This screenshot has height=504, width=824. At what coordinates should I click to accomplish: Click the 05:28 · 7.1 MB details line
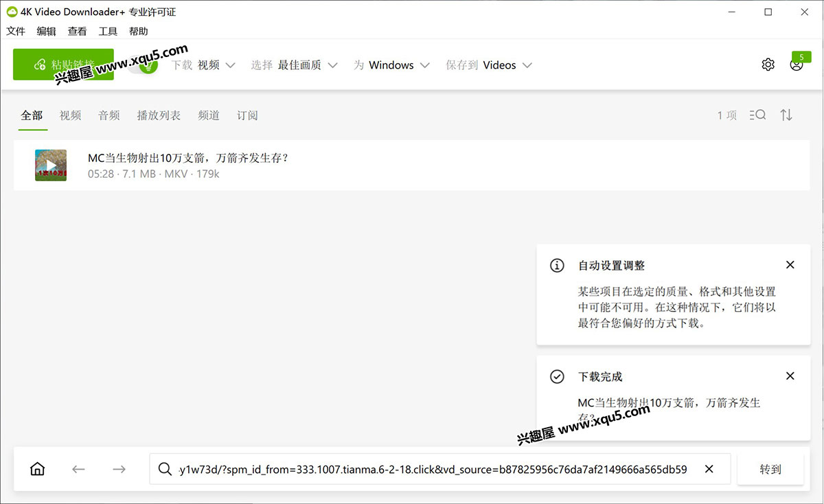154,174
